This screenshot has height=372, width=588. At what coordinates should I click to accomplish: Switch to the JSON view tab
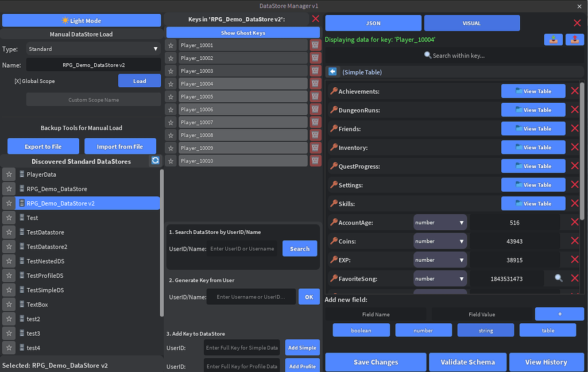point(373,23)
